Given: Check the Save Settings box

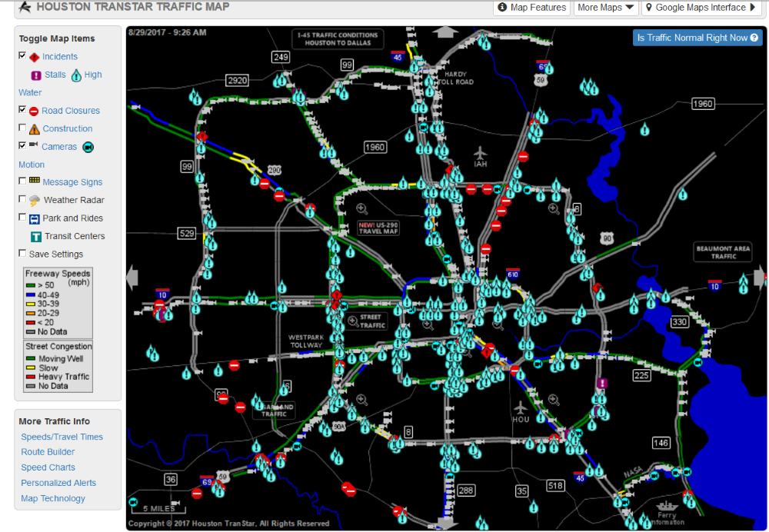Looking at the screenshot, I should coord(22,253).
